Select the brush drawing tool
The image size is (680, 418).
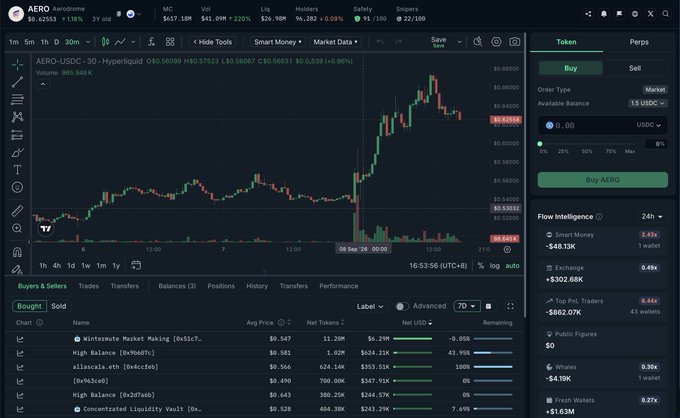click(17, 153)
